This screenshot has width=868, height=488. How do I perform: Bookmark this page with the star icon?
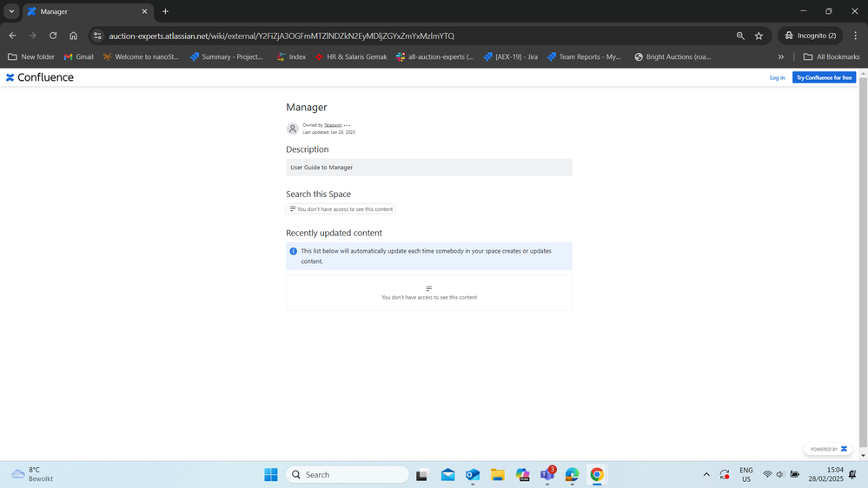tap(759, 36)
